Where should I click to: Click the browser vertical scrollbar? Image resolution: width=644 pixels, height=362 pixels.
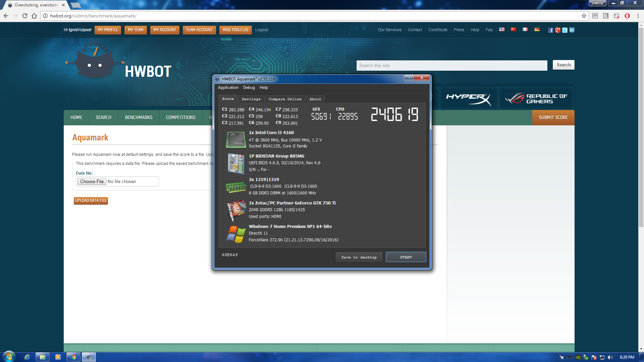tap(641, 127)
